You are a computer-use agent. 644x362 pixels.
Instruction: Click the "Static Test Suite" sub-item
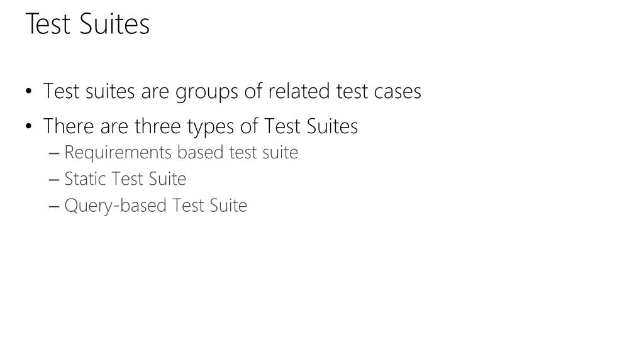click(x=125, y=179)
